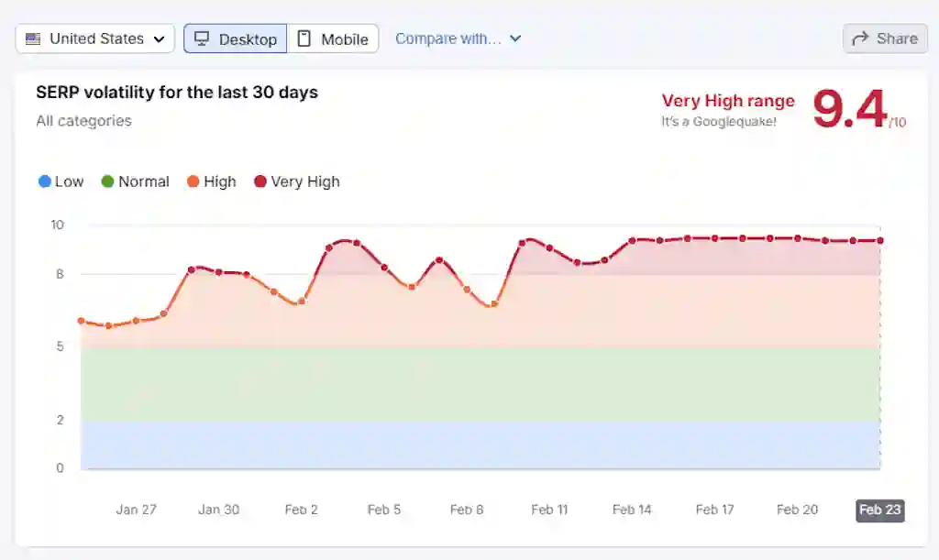
Task: Expand the Compare with dropdown
Action: coord(448,38)
